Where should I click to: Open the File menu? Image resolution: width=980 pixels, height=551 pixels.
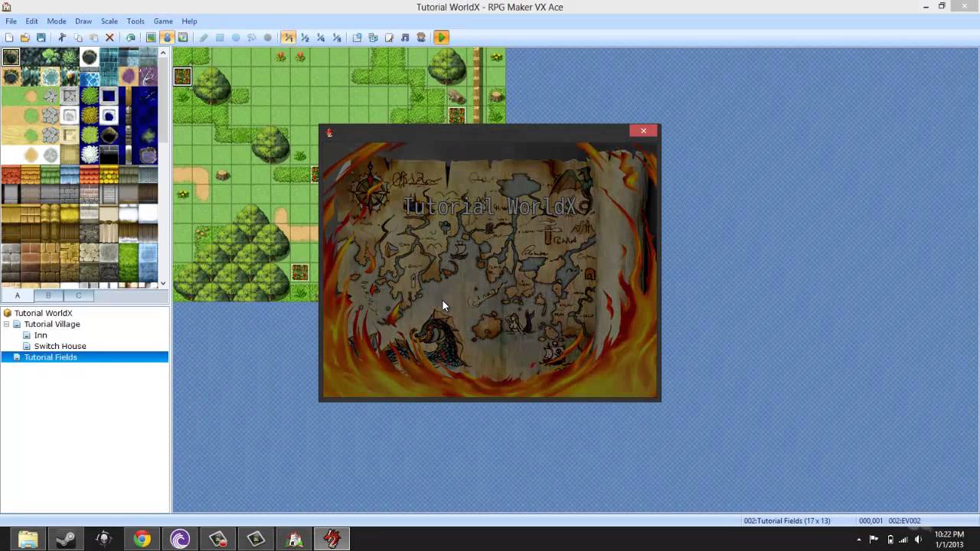pos(11,21)
